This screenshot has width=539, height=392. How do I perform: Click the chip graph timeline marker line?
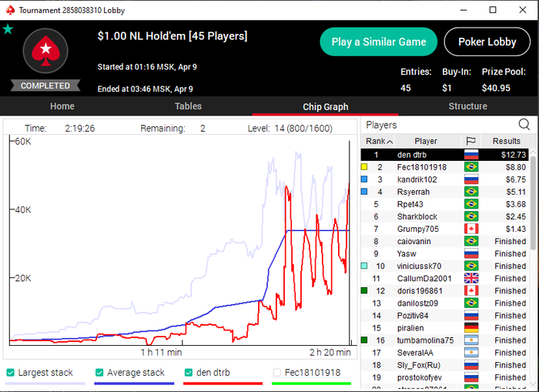pyautogui.click(x=350, y=241)
